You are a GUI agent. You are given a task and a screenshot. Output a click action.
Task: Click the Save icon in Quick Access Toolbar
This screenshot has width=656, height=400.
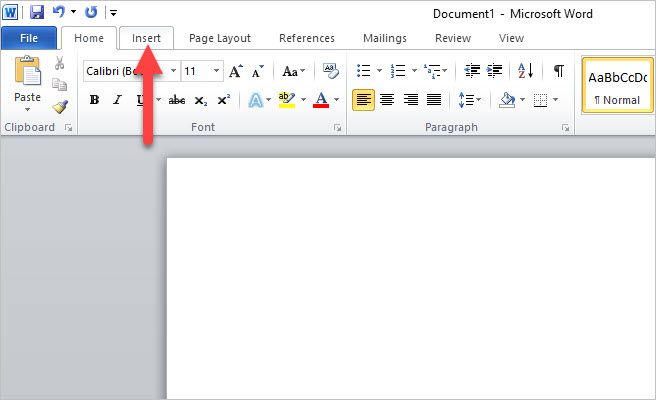click(x=37, y=12)
